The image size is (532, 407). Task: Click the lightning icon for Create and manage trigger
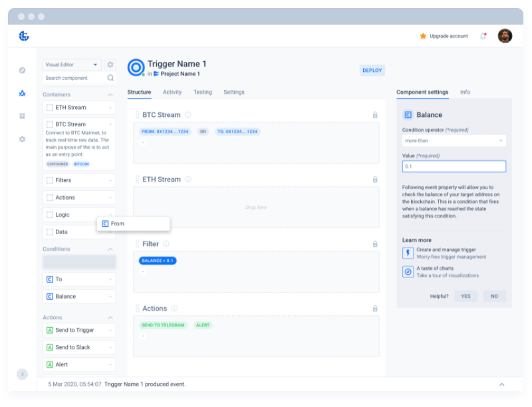408,253
